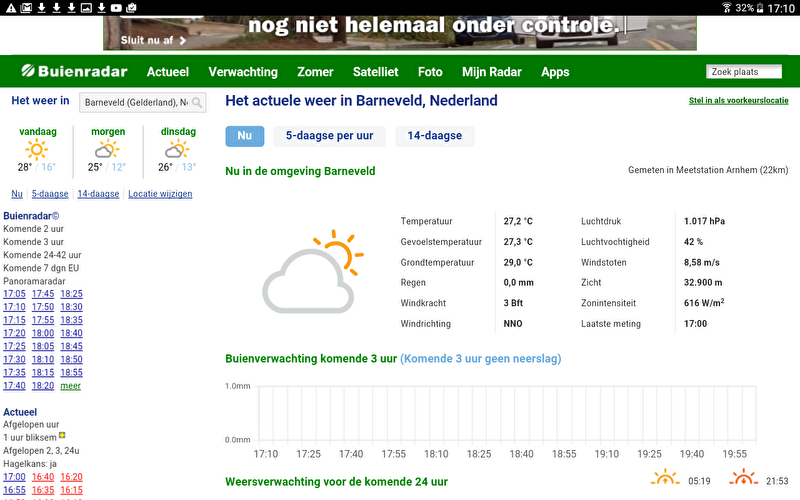
Task: Tap the Wi-Fi icon in status bar
Action: pos(727,8)
